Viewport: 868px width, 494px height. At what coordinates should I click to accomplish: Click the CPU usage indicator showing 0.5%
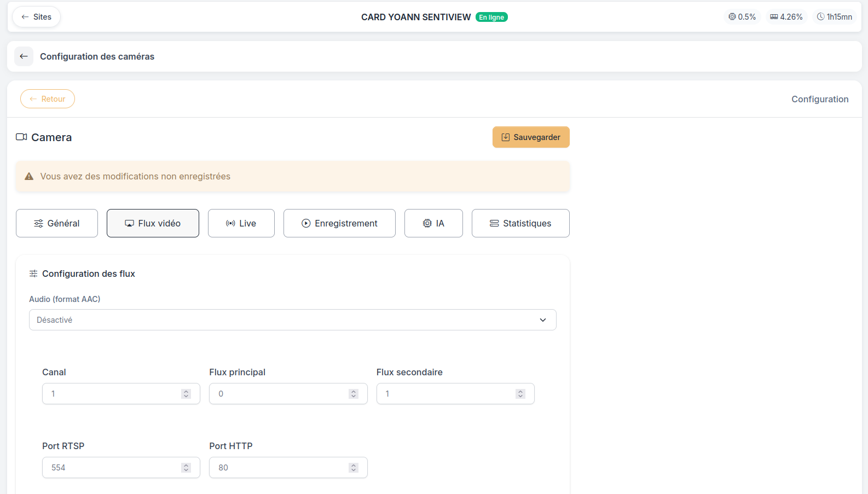pos(742,17)
